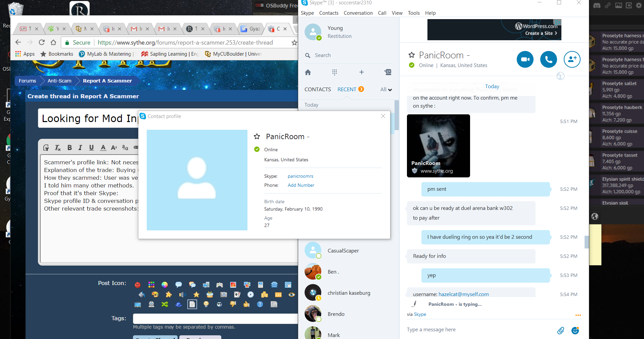This screenshot has height=339, width=644.
Task: Go back in Chrome
Action: pos(18,42)
